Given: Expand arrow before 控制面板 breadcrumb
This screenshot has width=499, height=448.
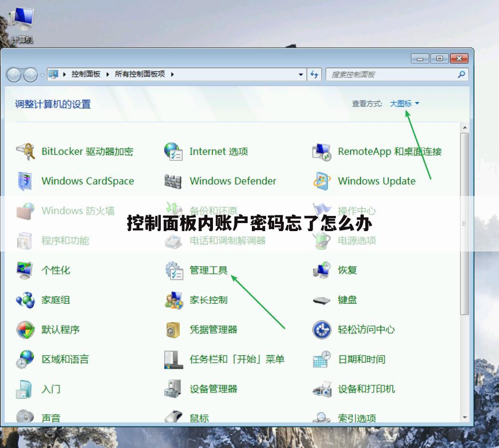Looking at the screenshot, I should (x=65, y=74).
